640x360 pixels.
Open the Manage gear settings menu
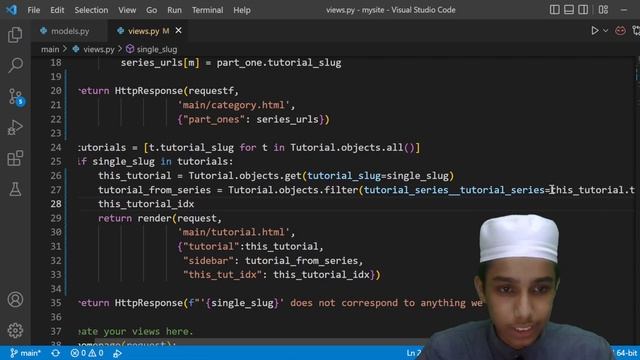click(x=15, y=330)
